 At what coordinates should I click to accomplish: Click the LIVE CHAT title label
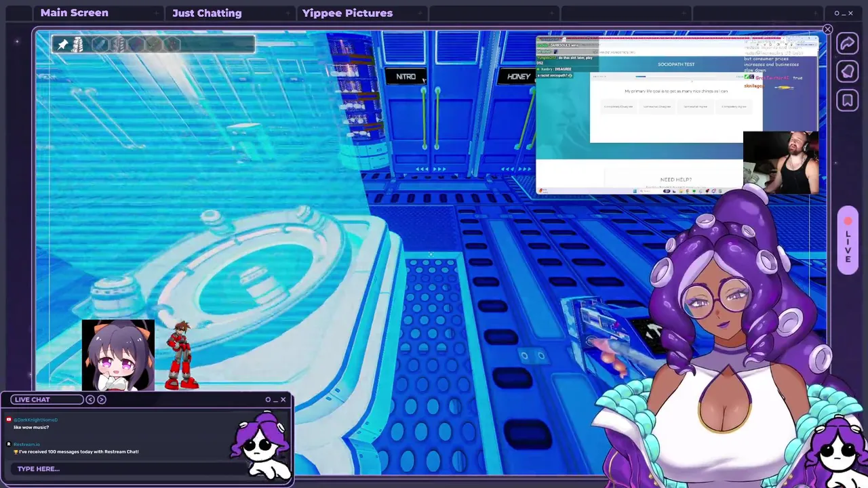point(32,400)
